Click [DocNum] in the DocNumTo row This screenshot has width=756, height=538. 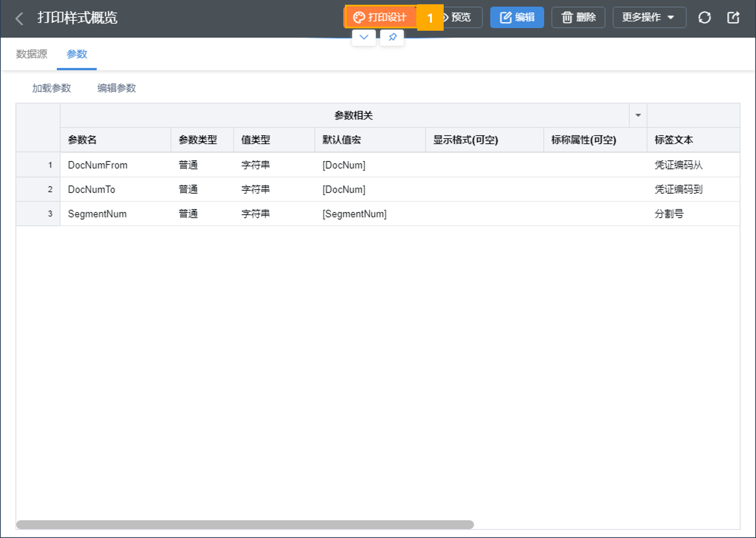(x=370, y=190)
